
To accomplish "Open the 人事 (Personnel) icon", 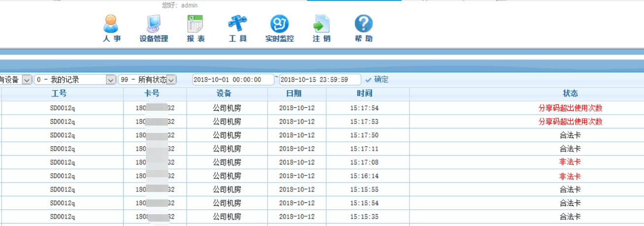I will 111,24.
